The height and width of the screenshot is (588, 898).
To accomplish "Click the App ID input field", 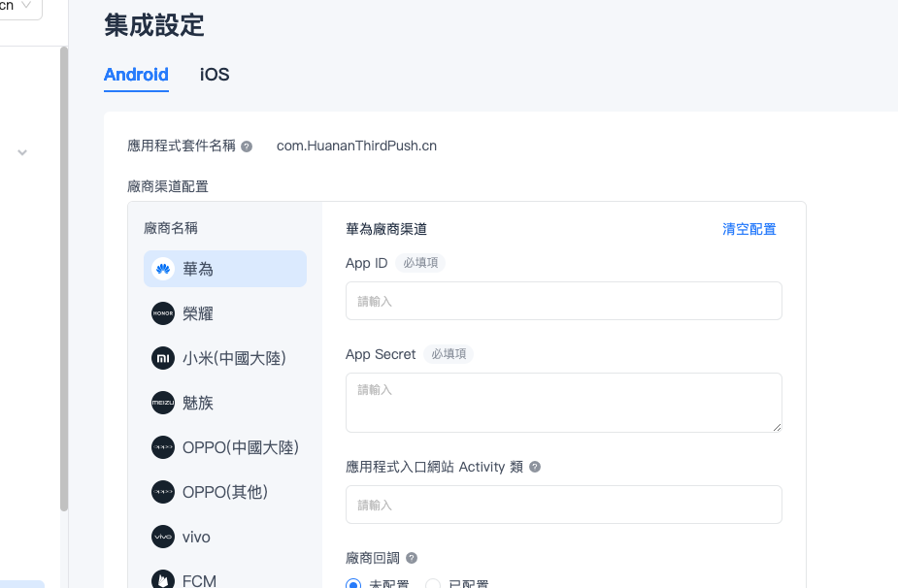I will click(563, 301).
